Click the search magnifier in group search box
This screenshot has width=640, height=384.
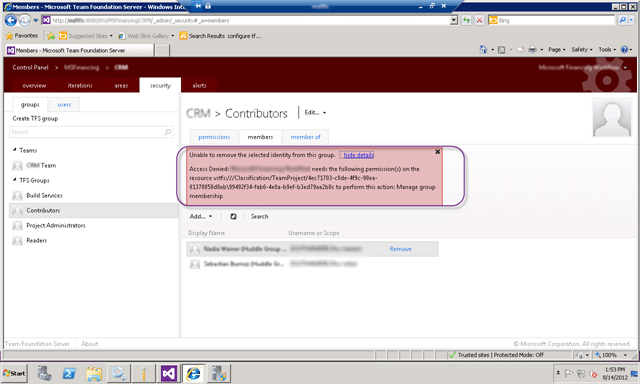pyautogui.click(x=168, y=132)
